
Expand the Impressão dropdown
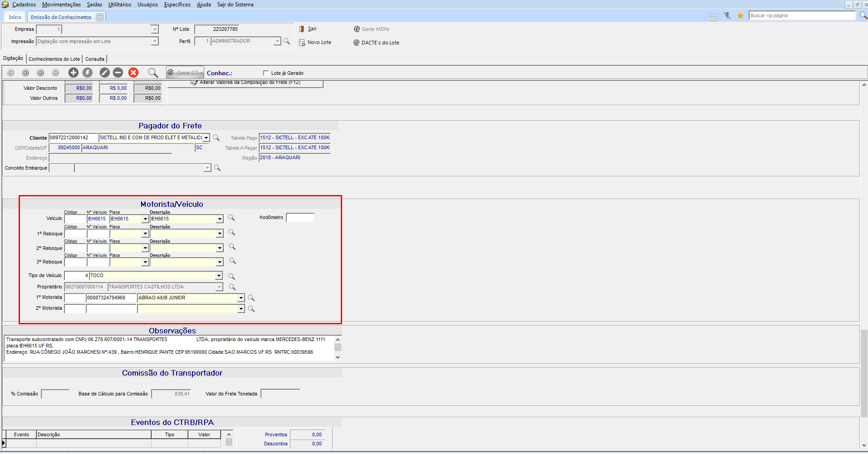[155, 41]
